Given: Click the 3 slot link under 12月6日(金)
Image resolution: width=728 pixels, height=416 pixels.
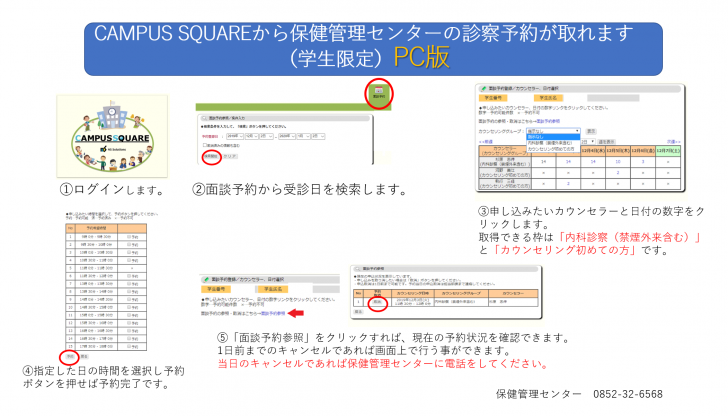Looking at the screenshot, I should tap(643, 162).
